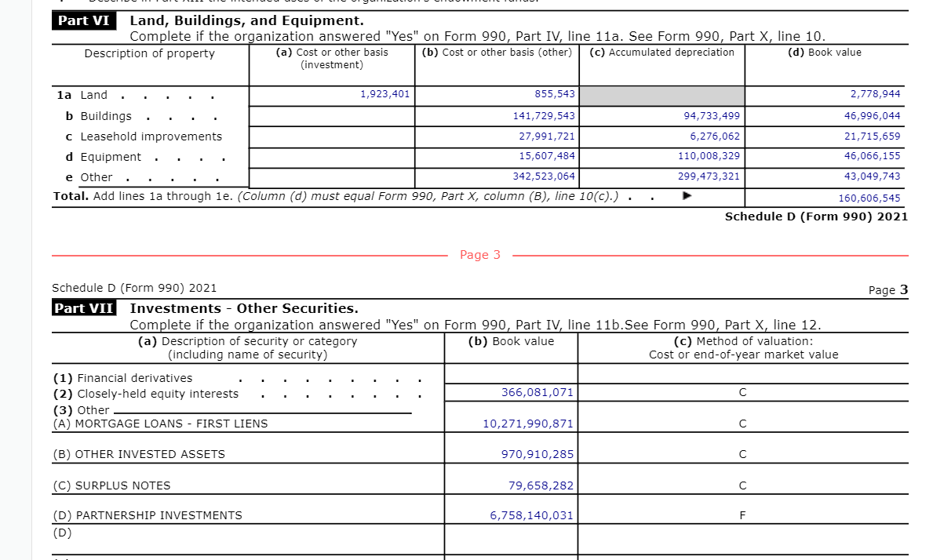Select Leasehold improvements cost value 27,991,721

coord(547,136)
